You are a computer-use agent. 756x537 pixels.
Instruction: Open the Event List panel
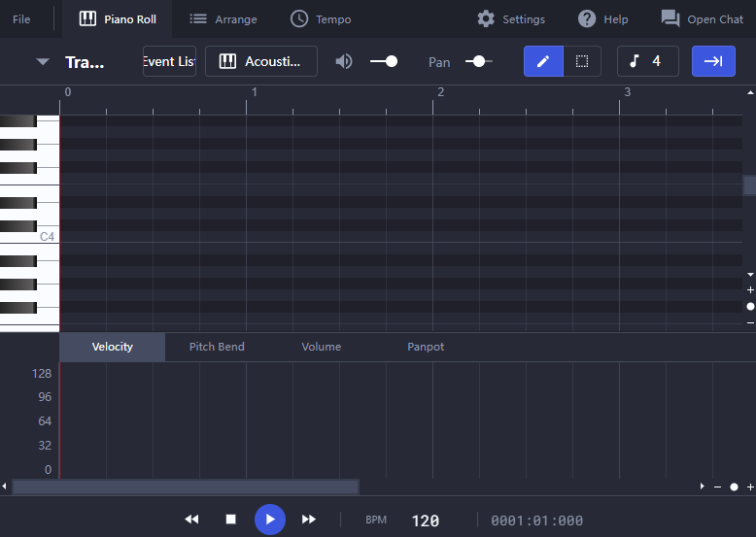(169, 61)
